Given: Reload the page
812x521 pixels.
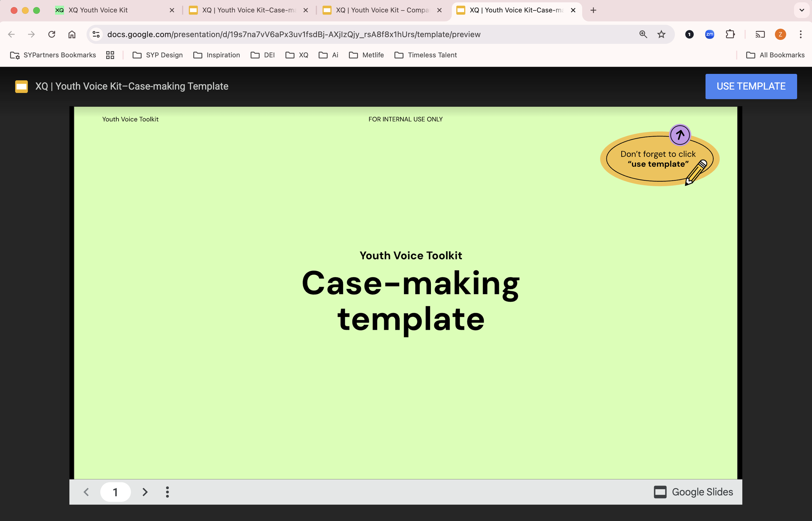Looking at the screenshot, I should 51,34.
